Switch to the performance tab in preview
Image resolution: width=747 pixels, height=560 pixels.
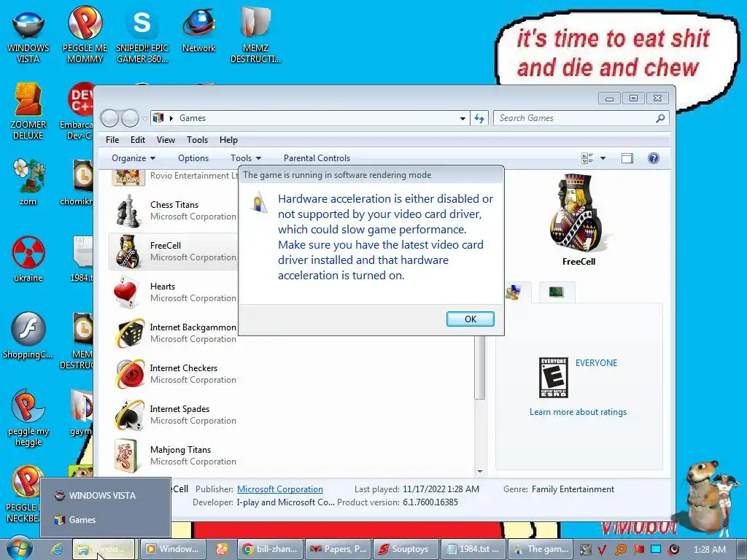point(557,292)
